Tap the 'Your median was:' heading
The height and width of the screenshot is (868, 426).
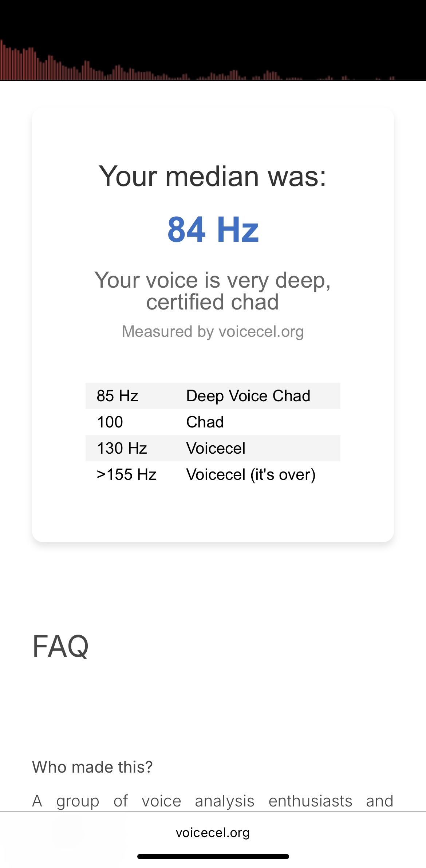213,177
